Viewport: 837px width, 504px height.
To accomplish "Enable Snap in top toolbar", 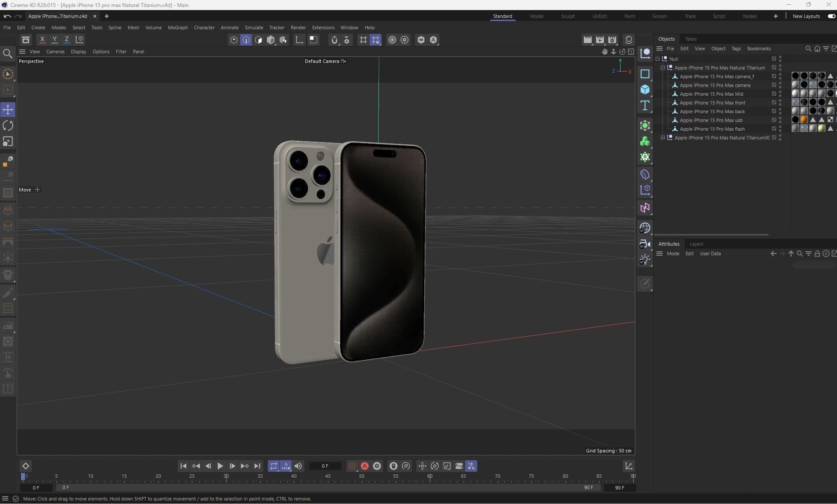I will coord(335,40).
